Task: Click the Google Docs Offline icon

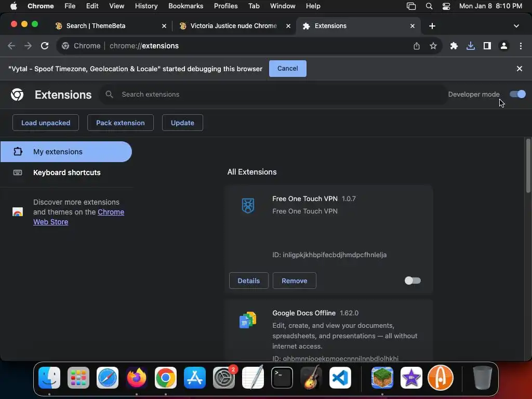Action: coord(248,320)
